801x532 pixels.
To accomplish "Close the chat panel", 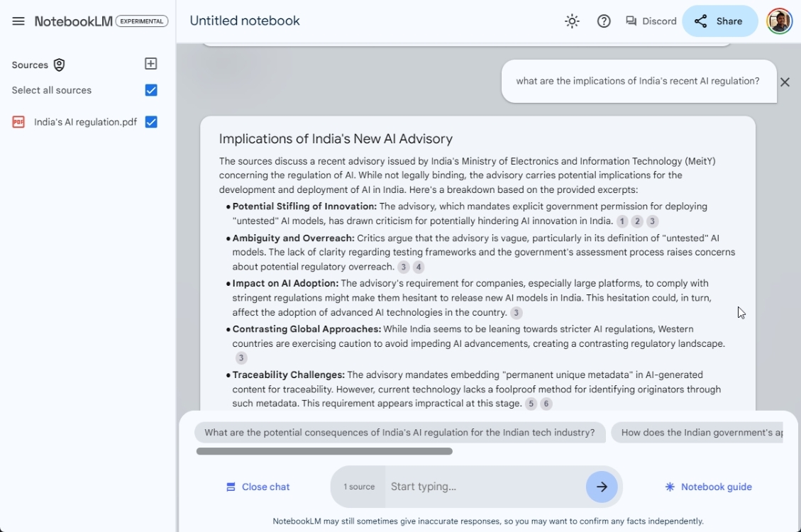I will pyautogui.click(x=258, y=487).
